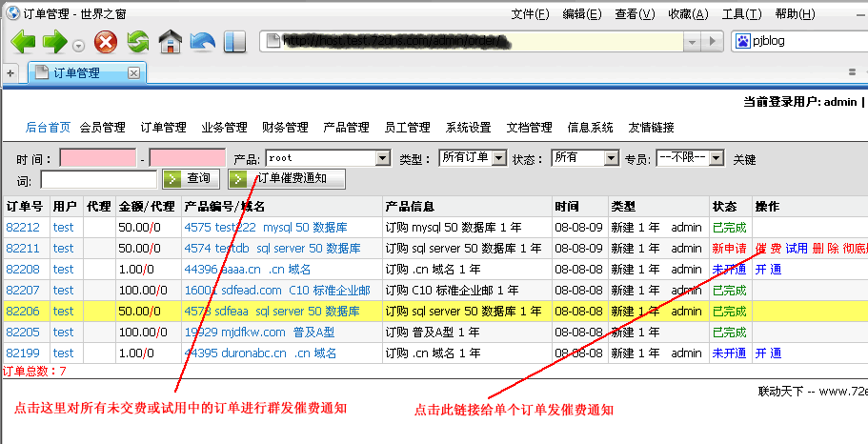Click the 查询 search button

[191, 179]
